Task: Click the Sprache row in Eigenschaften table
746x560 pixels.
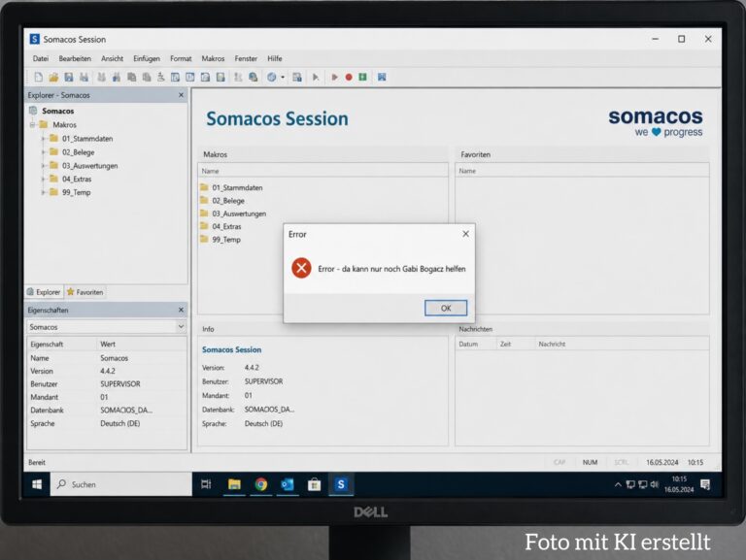Action: (107, 423)
